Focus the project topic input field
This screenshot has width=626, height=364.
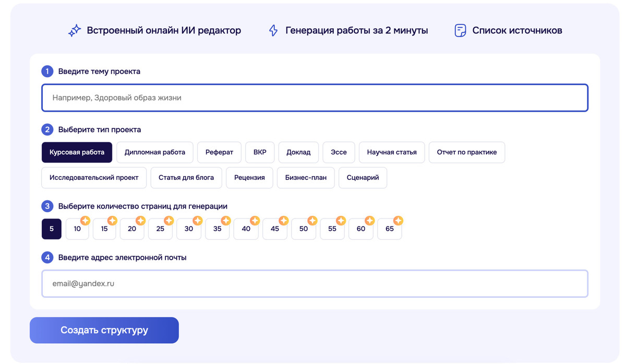pyautogui.click(x=315, y=98)
